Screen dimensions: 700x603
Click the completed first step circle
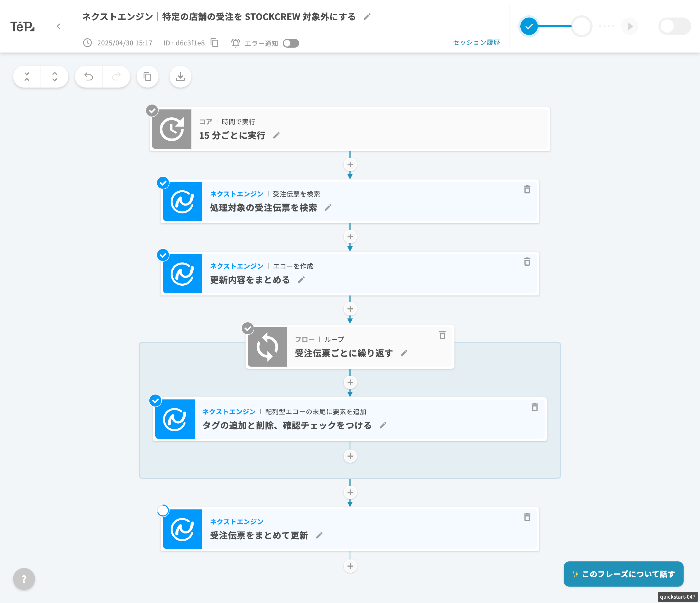pyautogui.click(x=529, y=26)
